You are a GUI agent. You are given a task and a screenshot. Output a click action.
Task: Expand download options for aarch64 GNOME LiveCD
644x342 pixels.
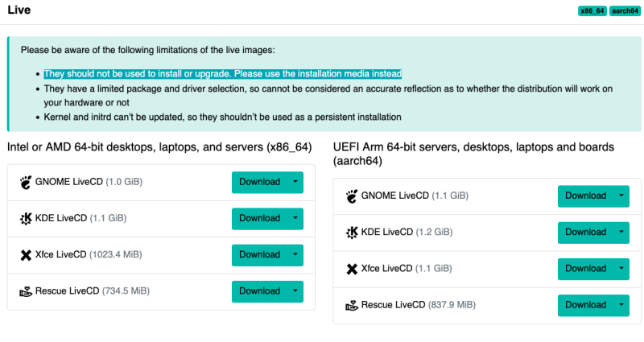pos(621,196)
